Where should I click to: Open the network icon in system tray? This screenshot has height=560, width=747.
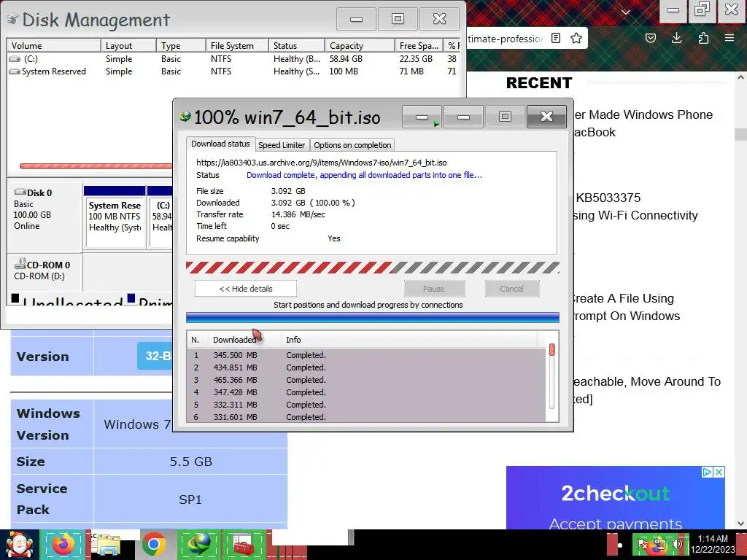coord(659,545)
